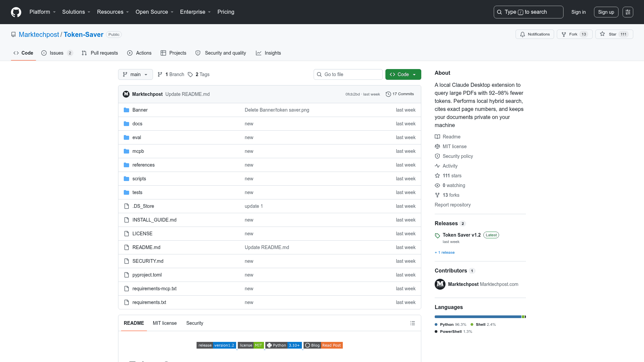Open commit hash 0fcb2bd

[353, 94]
